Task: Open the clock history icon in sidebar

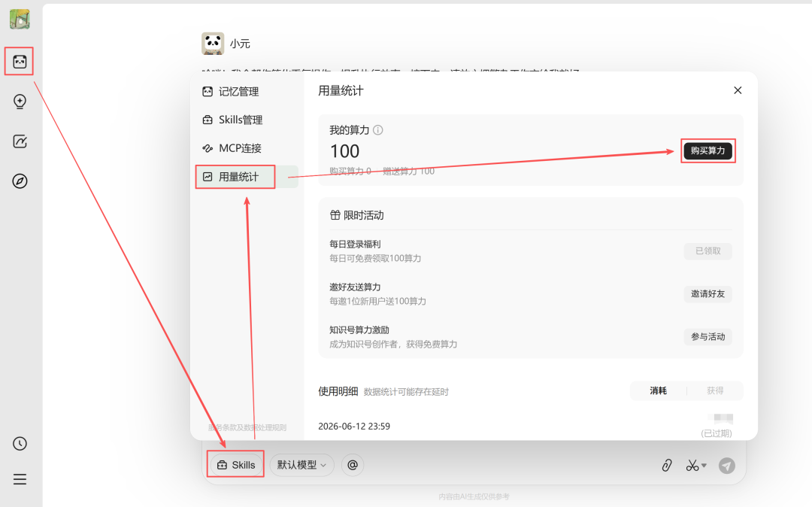Action: (20, 444)
